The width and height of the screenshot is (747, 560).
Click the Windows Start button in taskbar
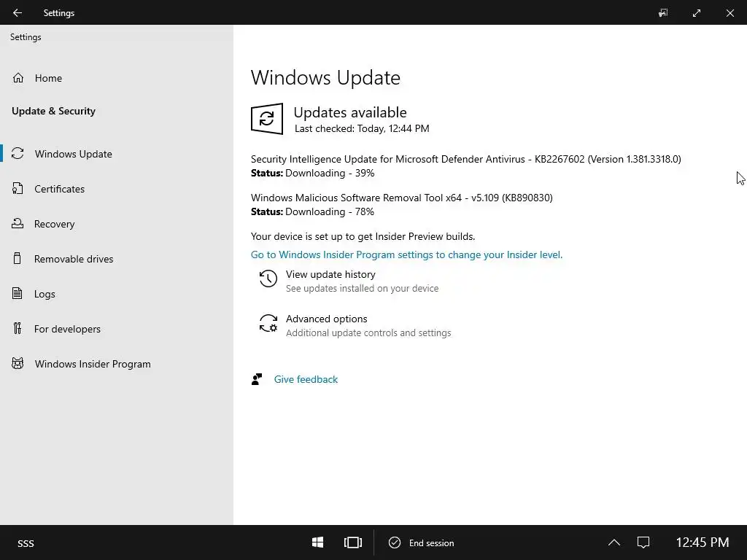click(x=318, y=542)
